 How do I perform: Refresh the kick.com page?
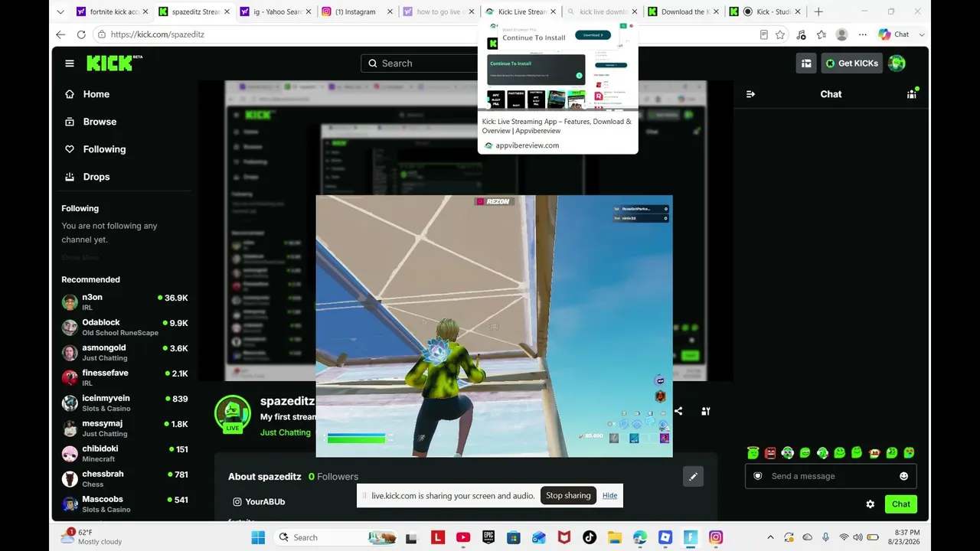point(81,34)
